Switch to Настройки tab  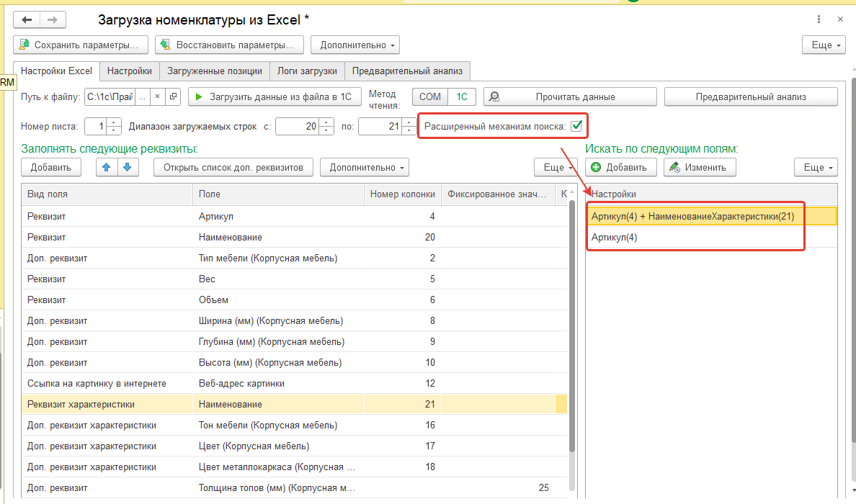(x=130, y=71)
